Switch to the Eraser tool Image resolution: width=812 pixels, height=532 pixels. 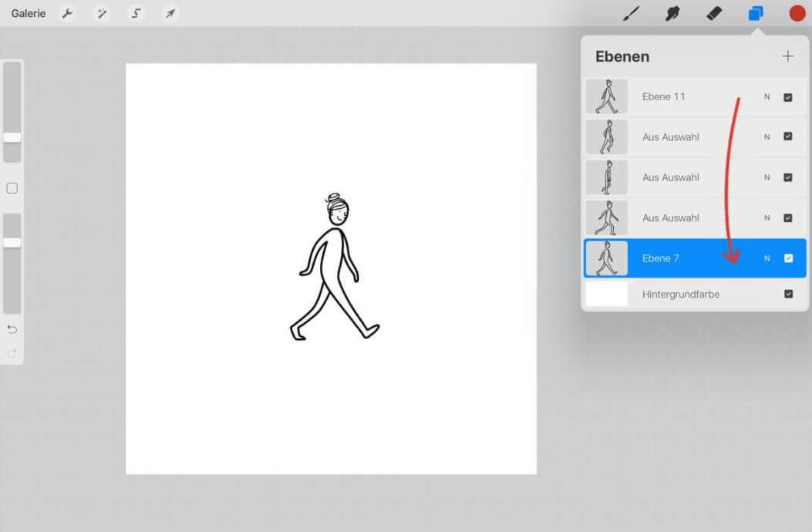(713, 13)
